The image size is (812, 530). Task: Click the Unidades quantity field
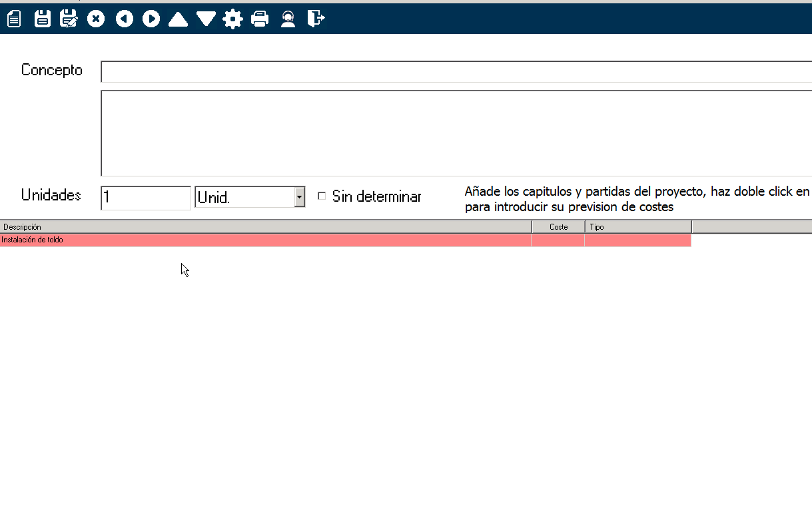pyautogui.click(x=145, y=198)
